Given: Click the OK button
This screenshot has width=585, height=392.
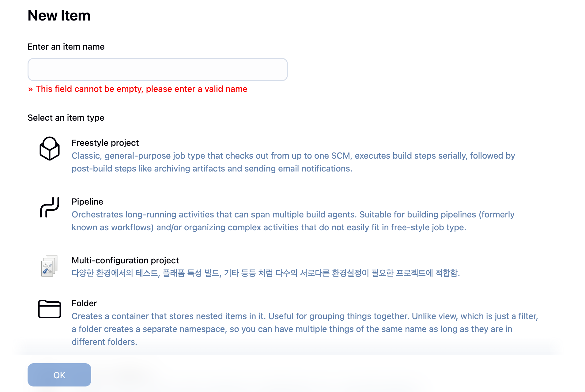Looking at the screenshot, I should [x=59, y=375].
